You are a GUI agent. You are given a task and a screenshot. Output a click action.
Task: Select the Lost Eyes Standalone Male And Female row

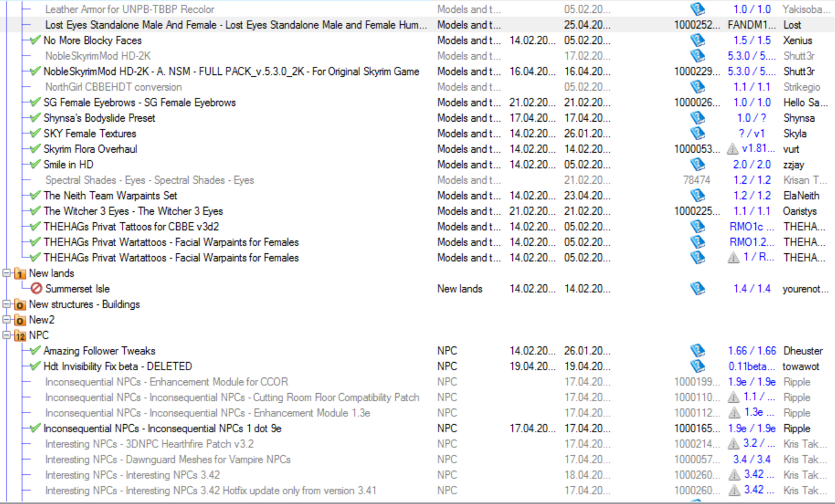tap(236, 25)
